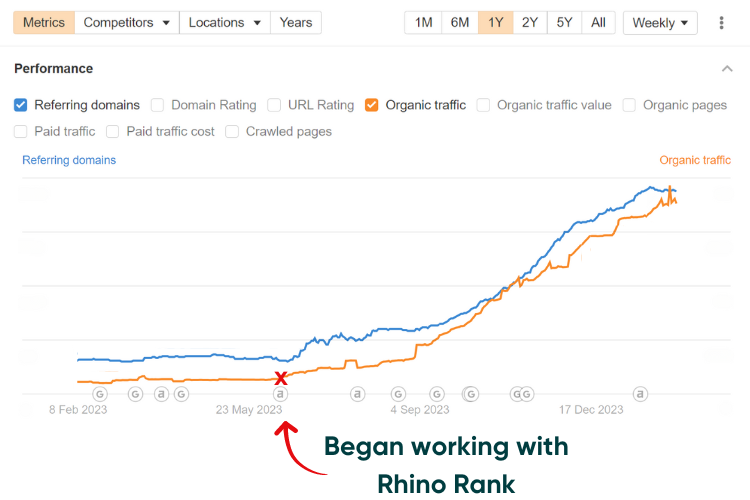The height and width of the screenshot is (500, 750).
Task: Uncheck the Referring domains checkbox
Action: (x=21, y=105)
